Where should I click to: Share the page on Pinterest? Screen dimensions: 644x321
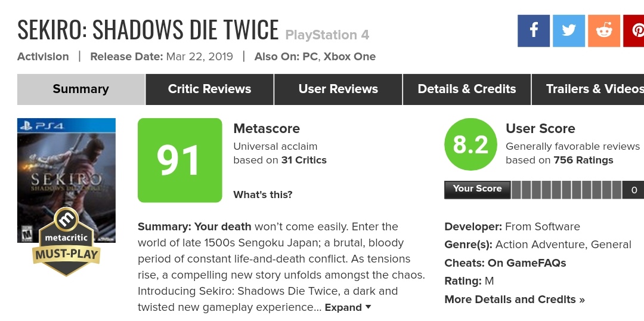[x=634, y=30]
